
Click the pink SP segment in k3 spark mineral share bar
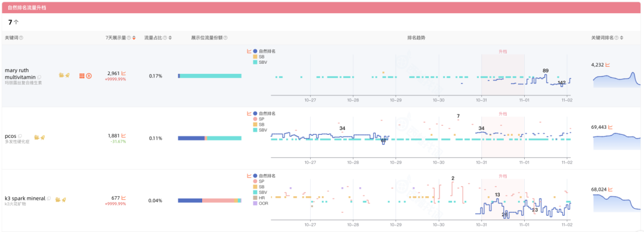[x=218, y=200]
